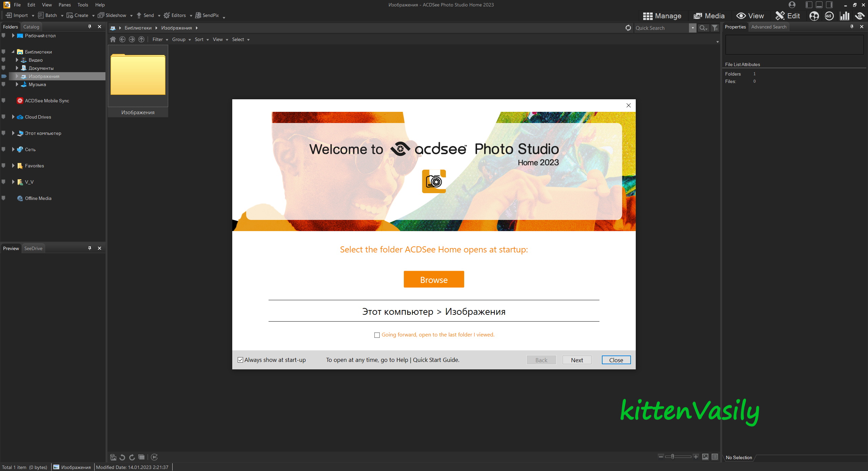Click into the Quick Search field
This screenshot has width=868, height=471.
pos(662,28)
